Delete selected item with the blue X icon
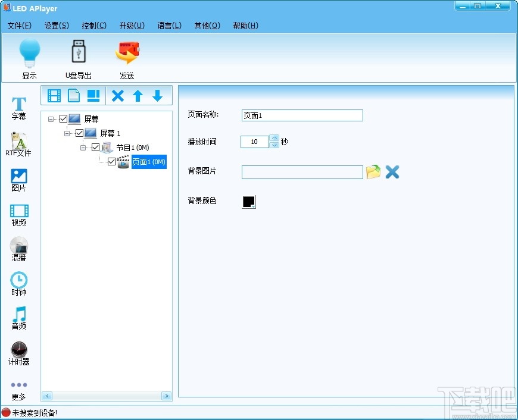Screen dimensions: 518x420 point(117,95)
